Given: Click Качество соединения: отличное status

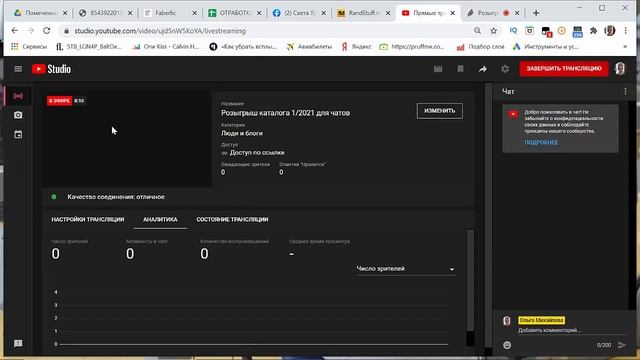Looking at the screenshot, I should (x=116, y=197).
